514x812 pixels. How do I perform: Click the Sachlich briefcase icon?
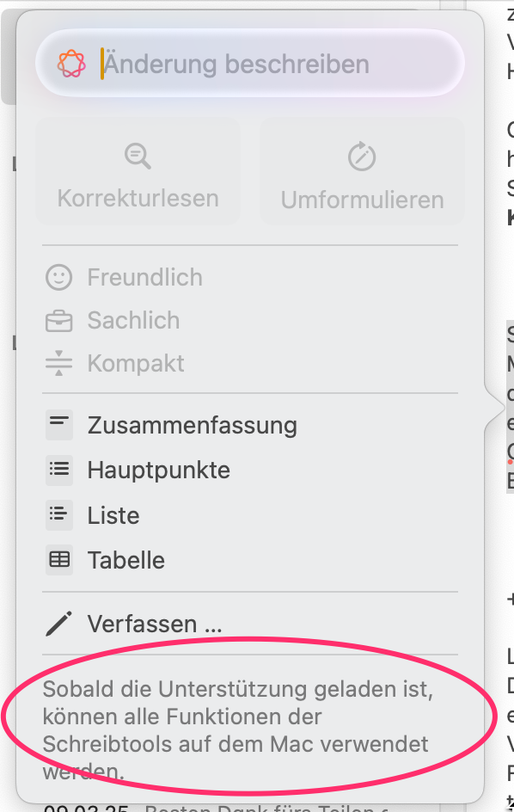pyautogui.click(x=59, y=321)
